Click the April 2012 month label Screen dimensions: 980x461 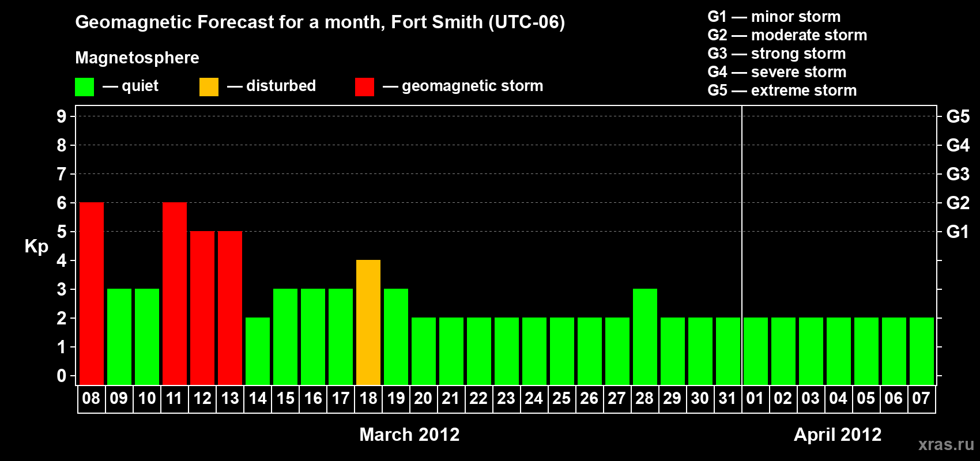coord(838,434)
